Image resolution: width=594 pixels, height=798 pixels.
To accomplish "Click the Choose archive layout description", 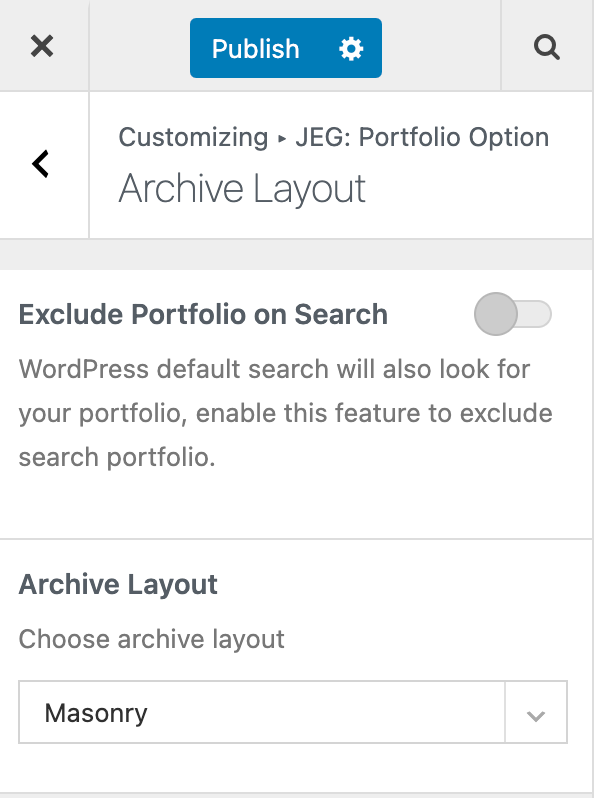I will pos(151,639).
